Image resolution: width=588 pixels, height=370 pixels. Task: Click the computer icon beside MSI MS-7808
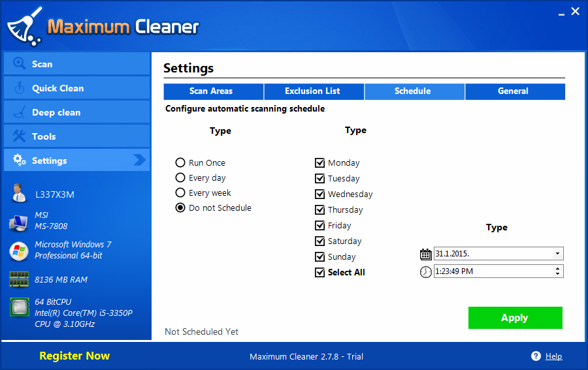coord(18,223)
